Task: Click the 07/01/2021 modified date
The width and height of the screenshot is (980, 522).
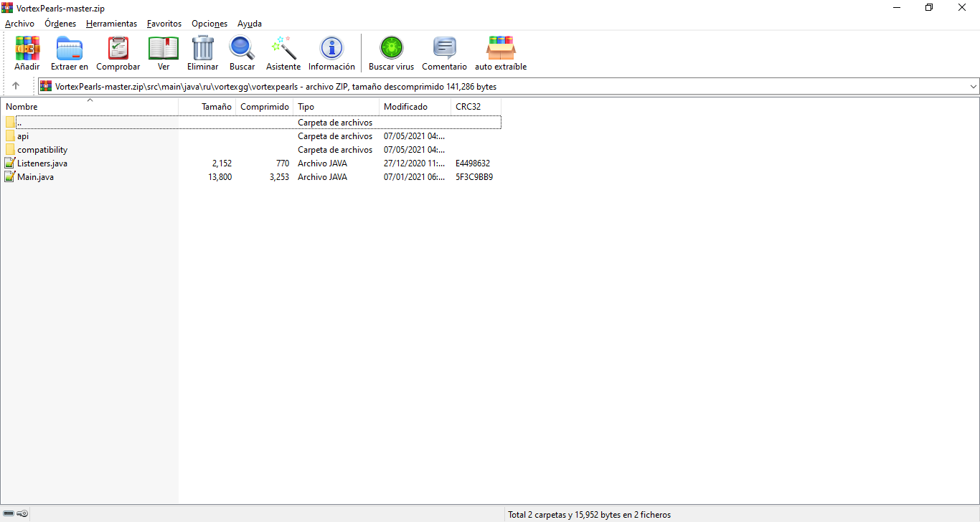Action: [414, 177]
